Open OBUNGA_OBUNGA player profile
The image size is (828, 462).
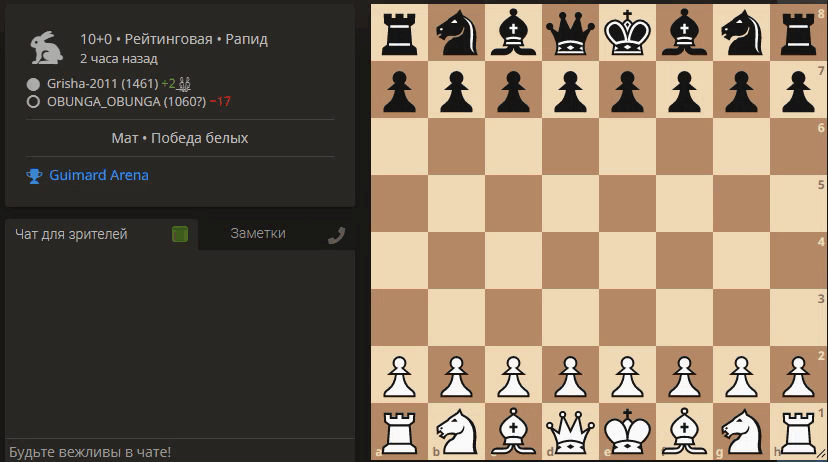tap(126, 101)
